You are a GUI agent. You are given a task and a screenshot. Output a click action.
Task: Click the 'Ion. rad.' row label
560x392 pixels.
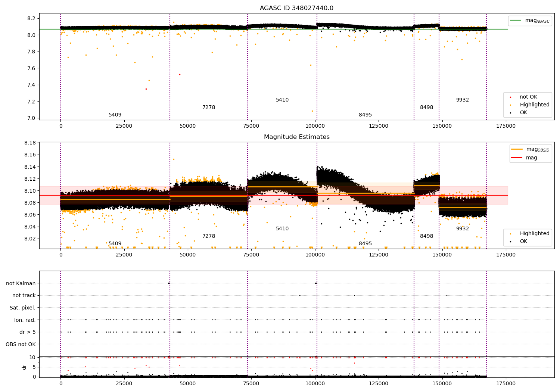tap(25, 320)
